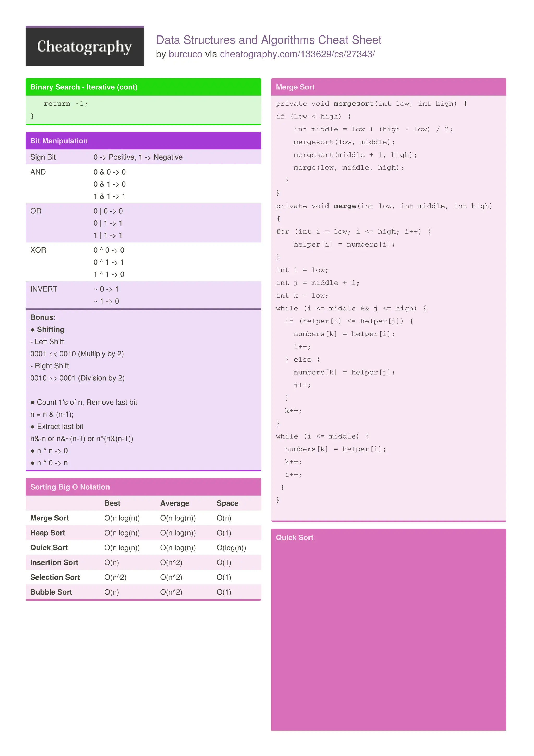534x756 pixels.
Task: Click the 'Space' column header
Action: (227, 503)
